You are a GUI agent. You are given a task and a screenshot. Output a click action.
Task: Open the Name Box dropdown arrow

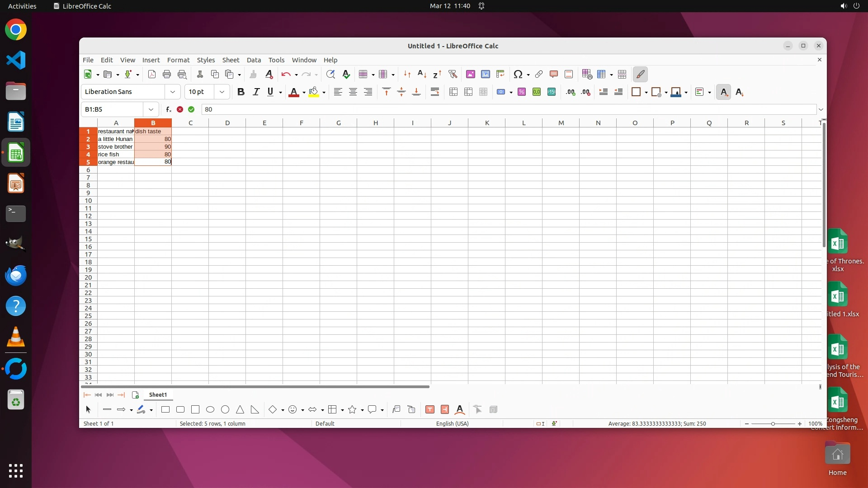tap(151, 109)
